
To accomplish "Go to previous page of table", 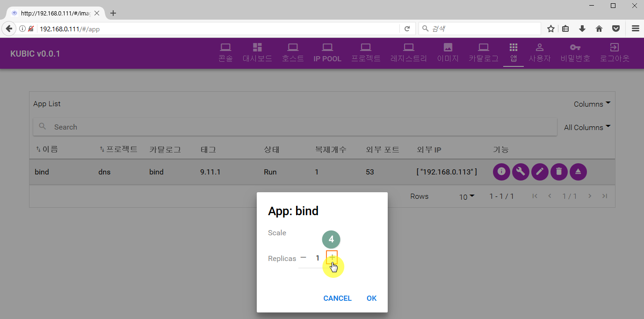I will [x=550, y=196].
